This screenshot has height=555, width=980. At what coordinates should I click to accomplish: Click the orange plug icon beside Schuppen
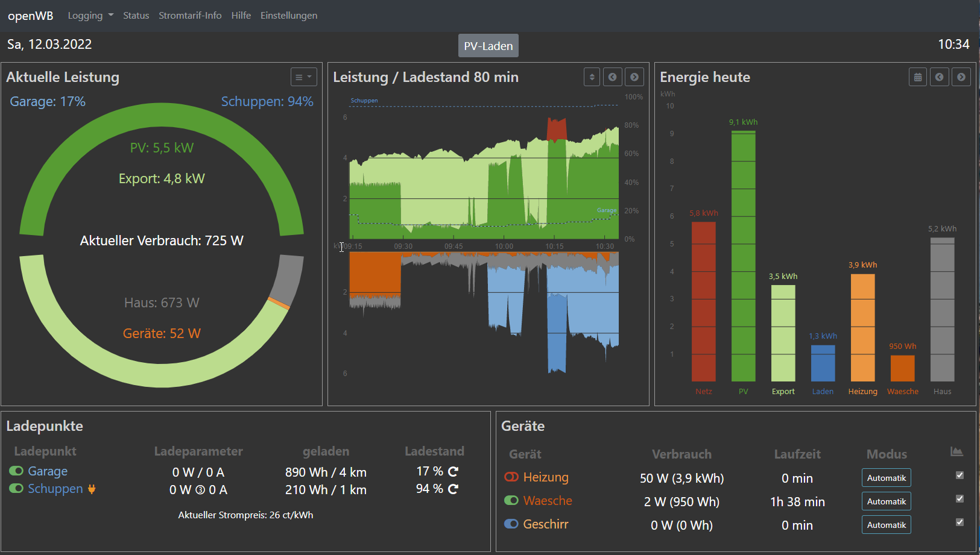click(x=92, y=489)
